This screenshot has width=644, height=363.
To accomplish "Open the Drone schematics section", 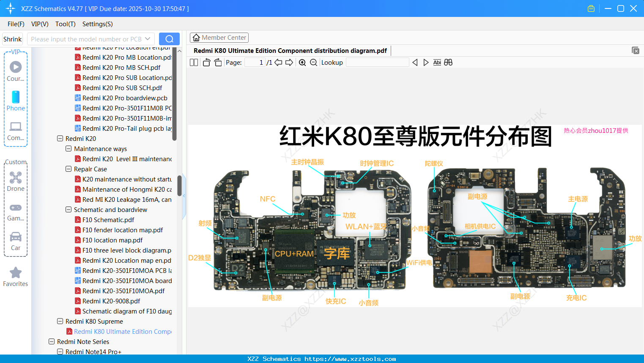I will pos(15,178).
